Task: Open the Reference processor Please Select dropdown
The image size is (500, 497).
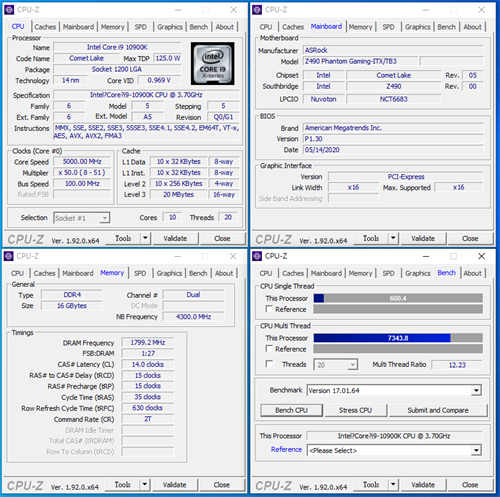Action: click(394, 450)
